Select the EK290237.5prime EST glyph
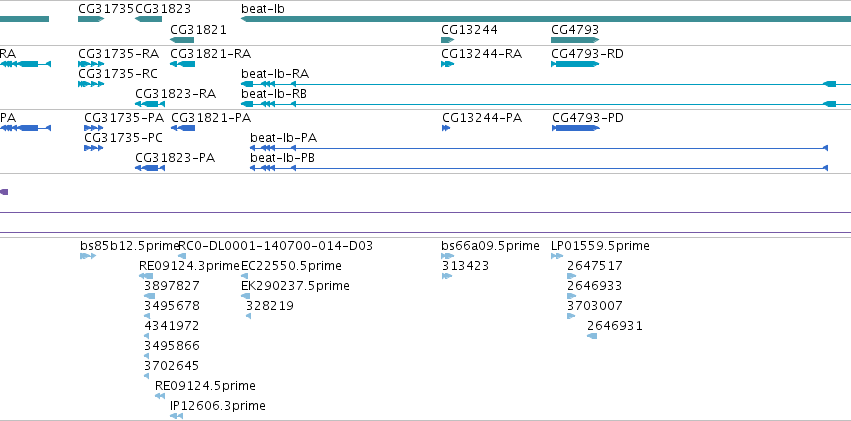This screenshot has height=421, width=851. pyautogui.click(x=245, y=296)
